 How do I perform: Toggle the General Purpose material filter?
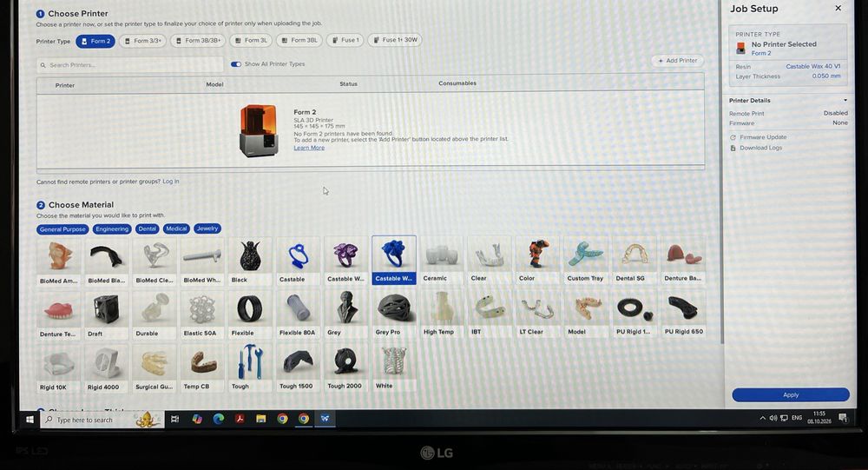point(62,229)
